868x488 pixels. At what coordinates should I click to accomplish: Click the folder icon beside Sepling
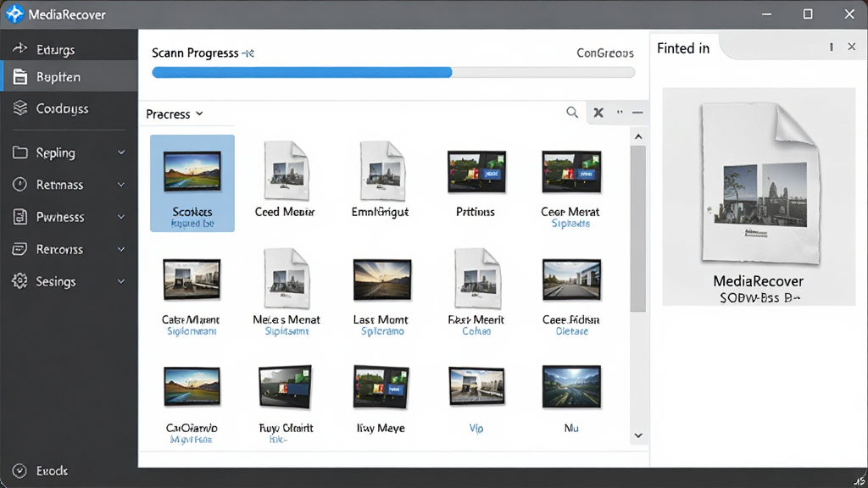point(20,152)
